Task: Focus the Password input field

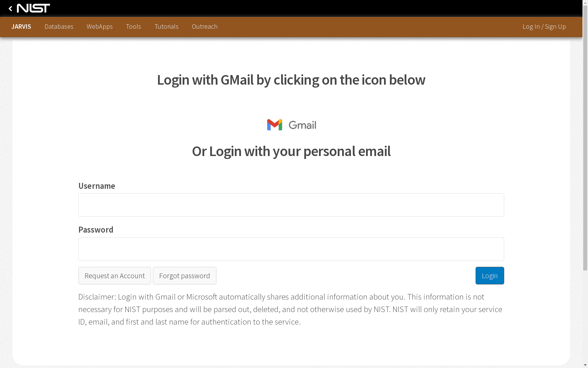Action: [291, 249]
